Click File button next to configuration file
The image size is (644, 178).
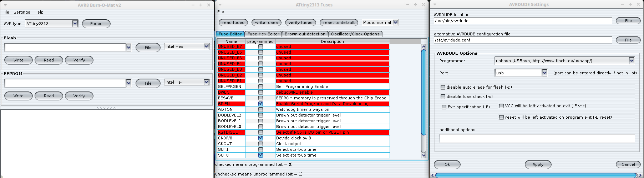[628, 40]
